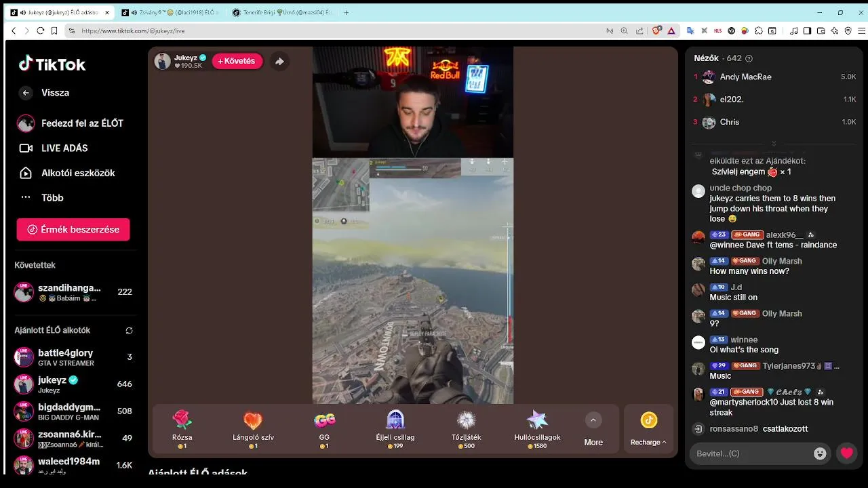Switch to Tenerife Brigi browser tab
The width and height of the screenshot is (868, 488).
coord(281,12)
